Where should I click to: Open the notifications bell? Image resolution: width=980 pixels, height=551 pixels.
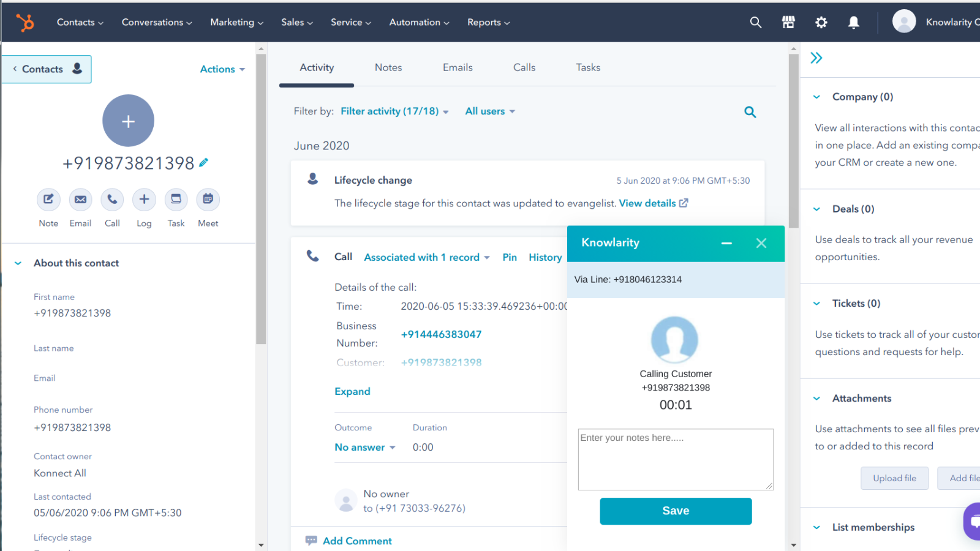click(x=853, y=23)
